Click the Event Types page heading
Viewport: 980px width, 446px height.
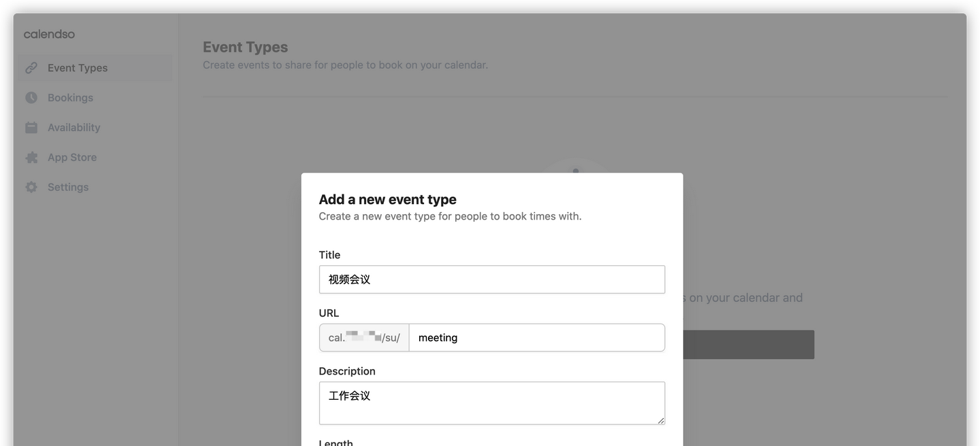point(245,46)
